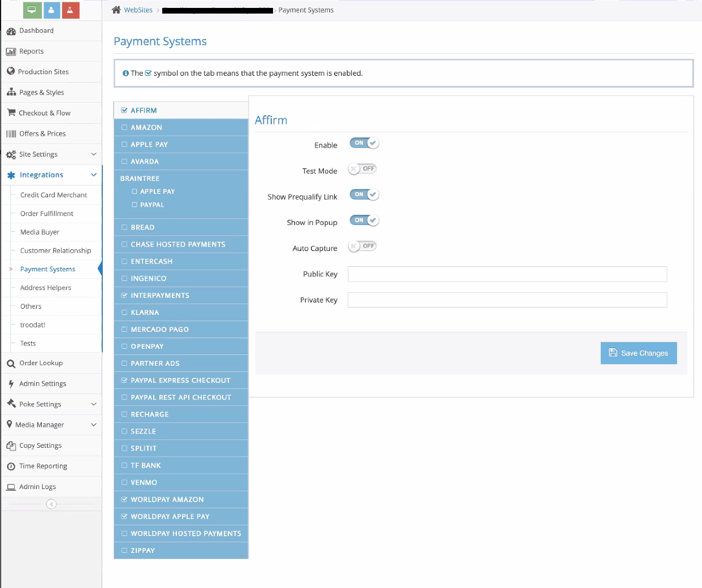
Task: Click the Checkout & Flow cart icon
Action: pyautogui.click(x=11, y=113)
